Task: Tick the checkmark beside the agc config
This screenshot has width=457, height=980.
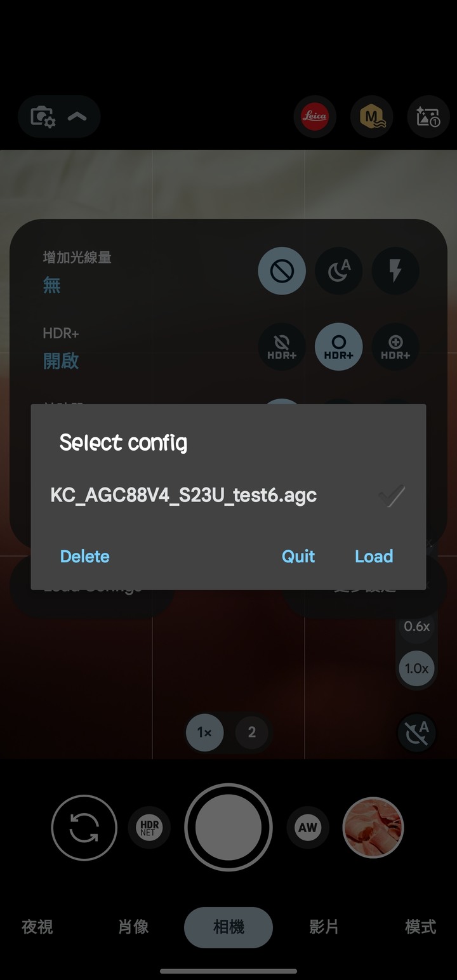Action: click(392, 495)
